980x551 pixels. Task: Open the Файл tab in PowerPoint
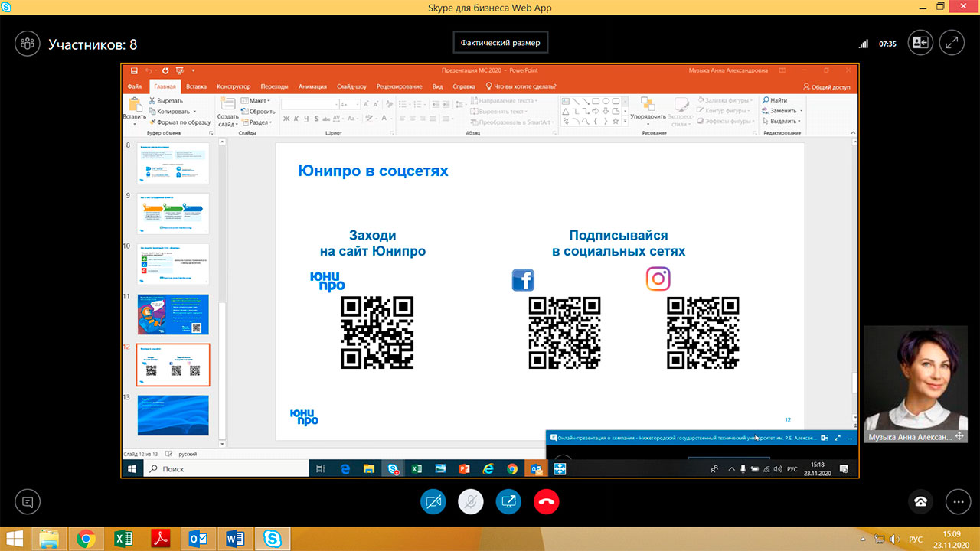135,86
